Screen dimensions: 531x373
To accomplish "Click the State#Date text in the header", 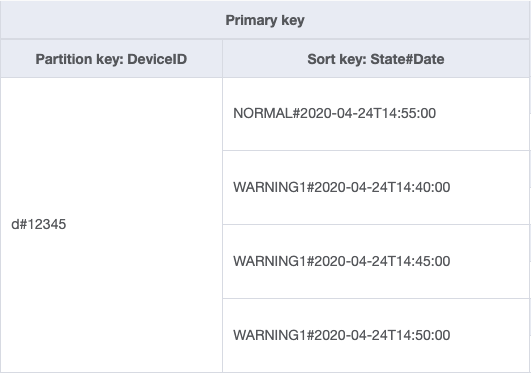I will click(x=407, y=59).
